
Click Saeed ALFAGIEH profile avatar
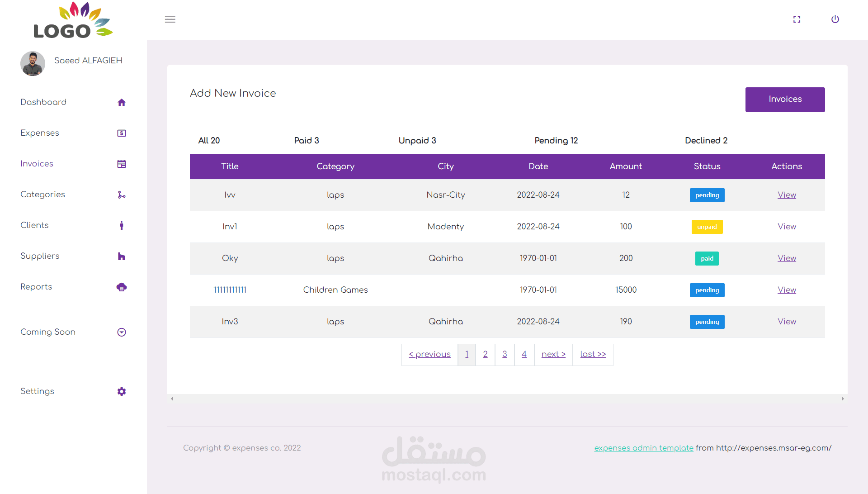pyautogui.click(x=33, y=64)
